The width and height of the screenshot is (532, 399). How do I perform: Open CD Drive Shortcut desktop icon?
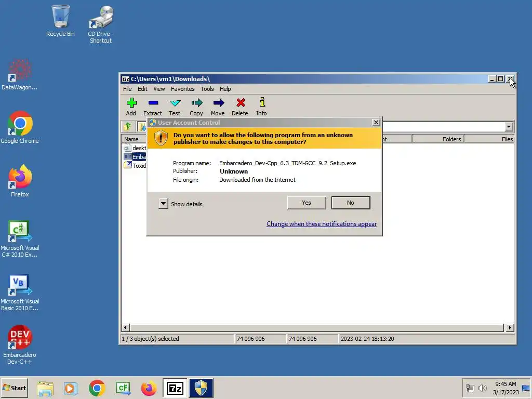101,24
